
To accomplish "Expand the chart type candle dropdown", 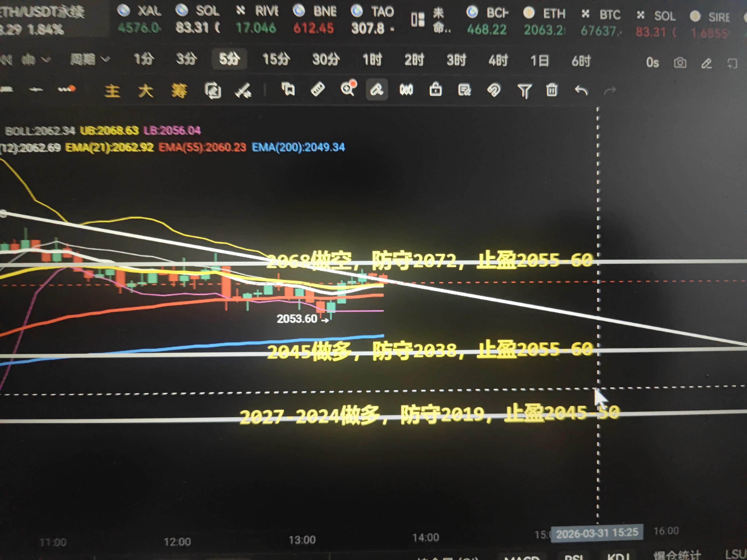I will click(x=35, y=60).
